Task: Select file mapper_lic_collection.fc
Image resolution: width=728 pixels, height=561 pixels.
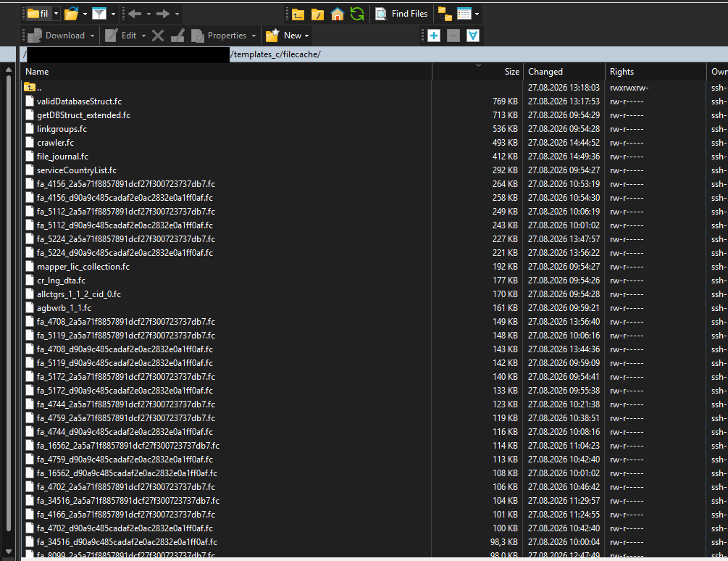Action: coord(83,267)
